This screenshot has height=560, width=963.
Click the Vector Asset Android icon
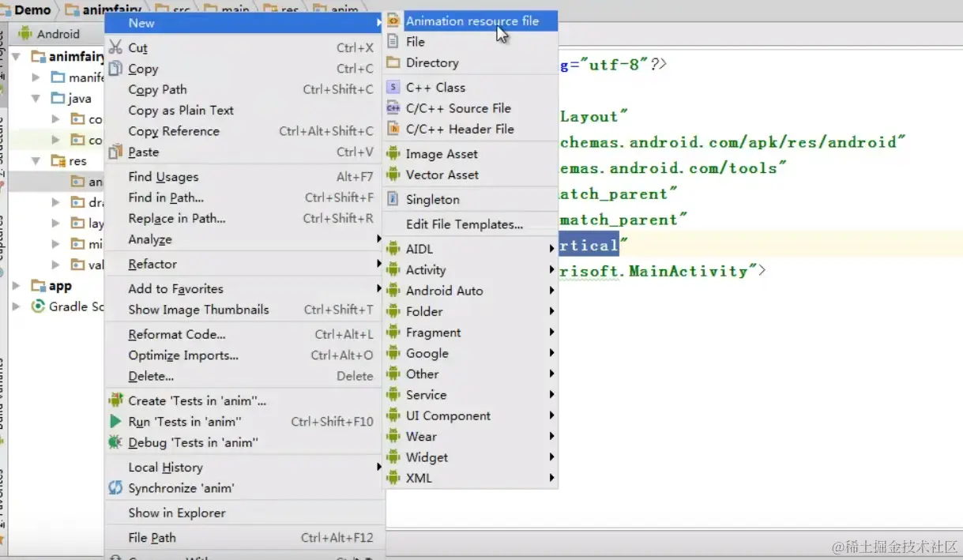tap(393, 175)
